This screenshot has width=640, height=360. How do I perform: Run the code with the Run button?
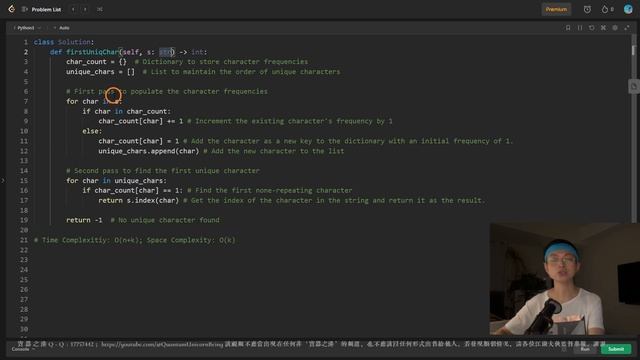585,349
